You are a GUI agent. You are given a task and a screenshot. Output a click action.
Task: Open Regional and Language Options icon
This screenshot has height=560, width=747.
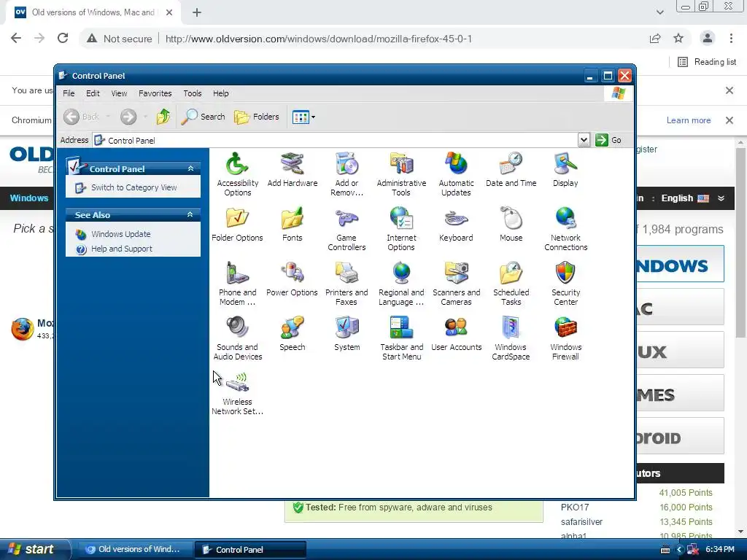(x=401, y=284)
